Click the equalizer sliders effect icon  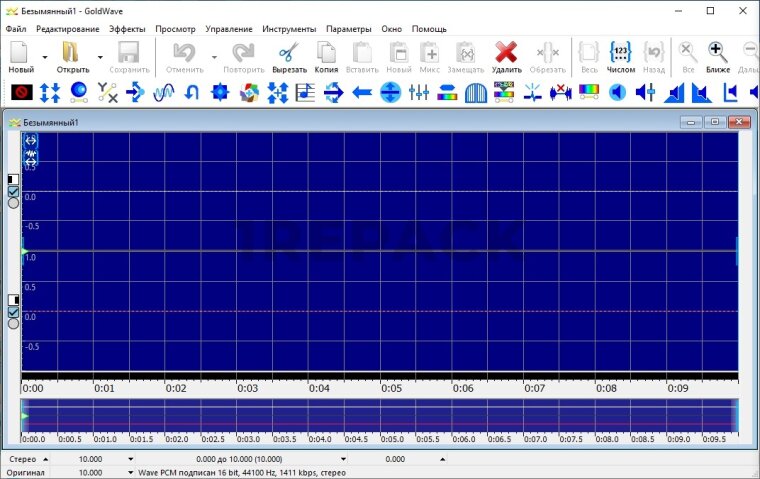419,93
